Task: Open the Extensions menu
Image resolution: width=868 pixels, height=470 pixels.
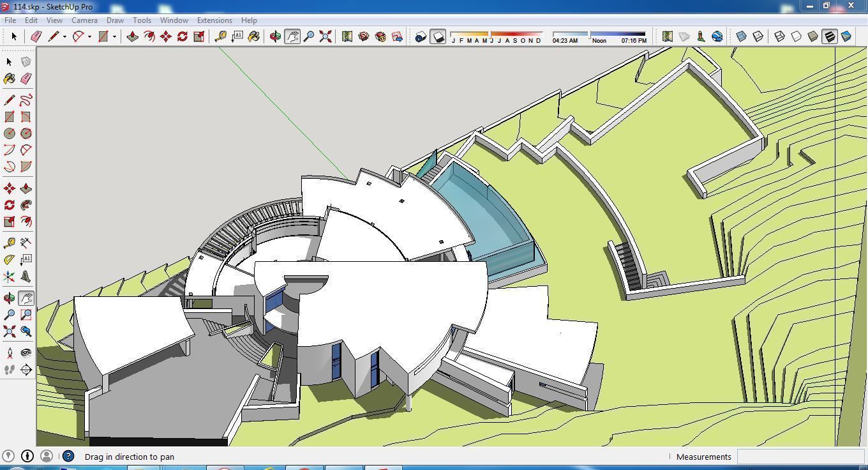Action: point(214,20)
